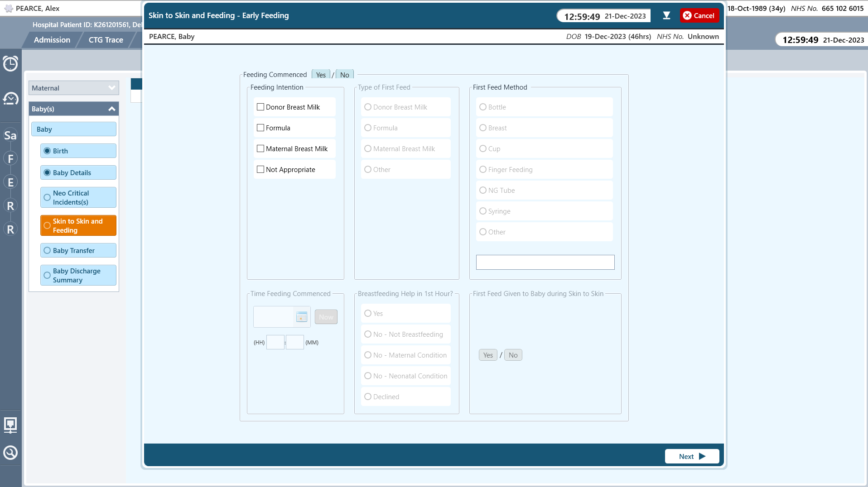Choose Donor Breast Milk as first feed type
Image resolution: width=868 pixels, height=487 pixels.
coord(405,107)
